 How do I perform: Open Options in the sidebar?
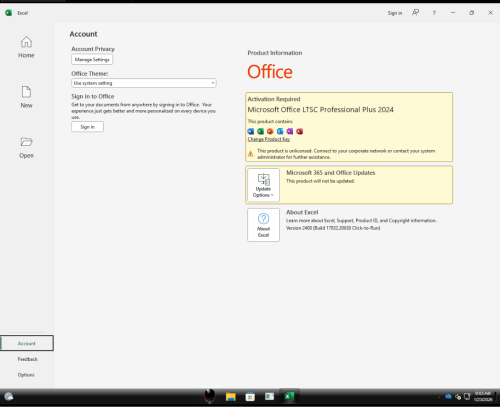click(26, 375)
